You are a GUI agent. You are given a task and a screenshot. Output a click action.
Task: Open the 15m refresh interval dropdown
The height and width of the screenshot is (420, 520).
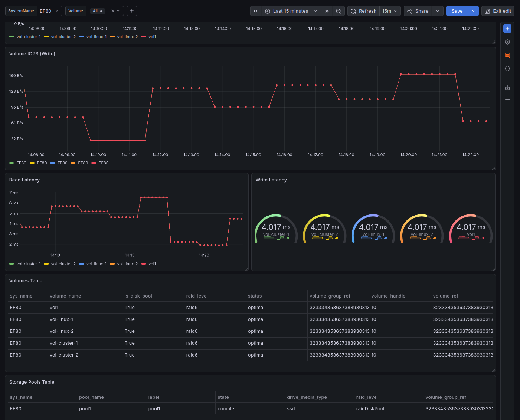click(390, 11)
